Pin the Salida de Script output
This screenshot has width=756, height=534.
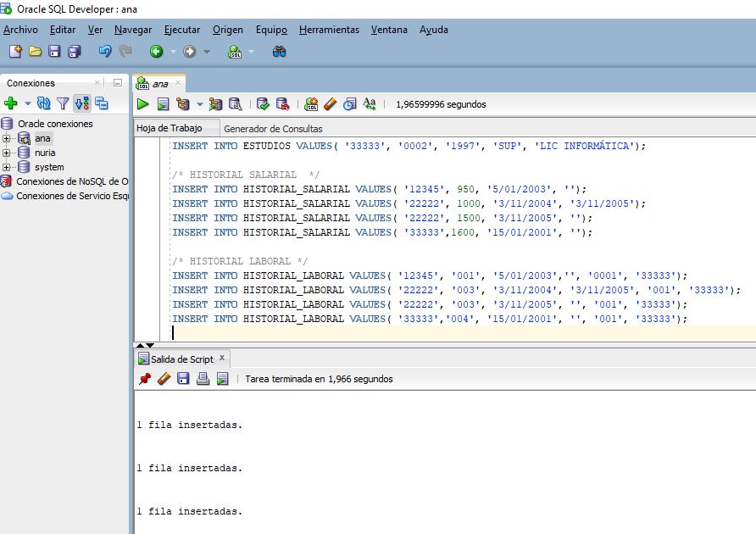pos(144,379)
